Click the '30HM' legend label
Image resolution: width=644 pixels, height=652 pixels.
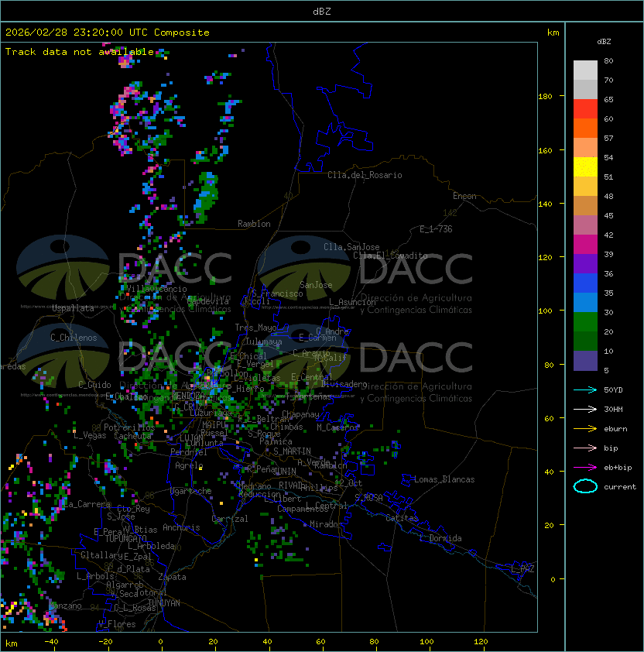613,409
